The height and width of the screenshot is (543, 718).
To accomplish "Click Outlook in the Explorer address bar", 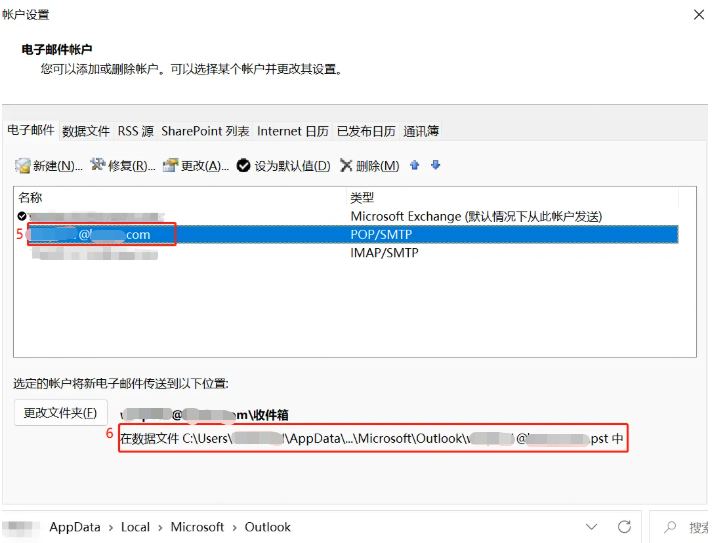I will 267,527.
